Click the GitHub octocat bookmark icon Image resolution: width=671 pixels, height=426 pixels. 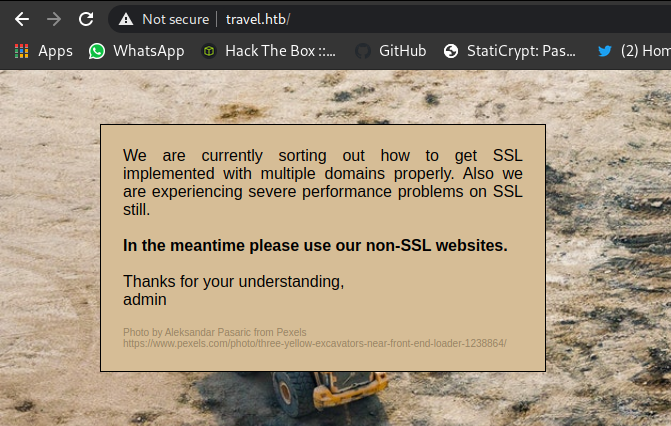click(x=362, y=51)
